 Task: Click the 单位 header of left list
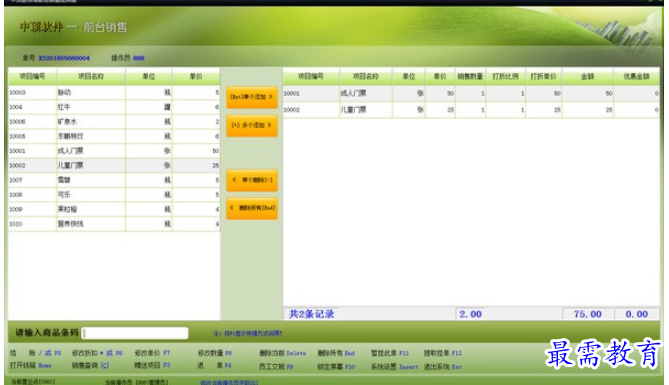pos(148,76)
